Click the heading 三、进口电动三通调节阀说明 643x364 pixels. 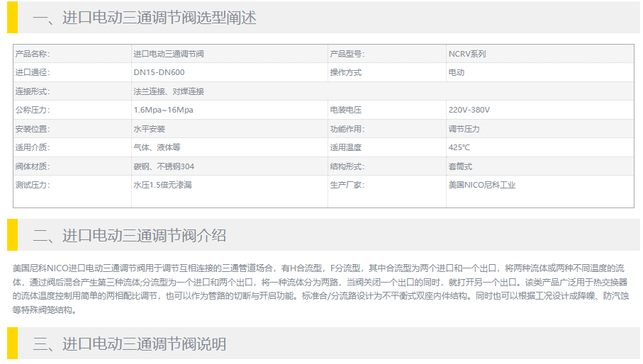(129, 344)
